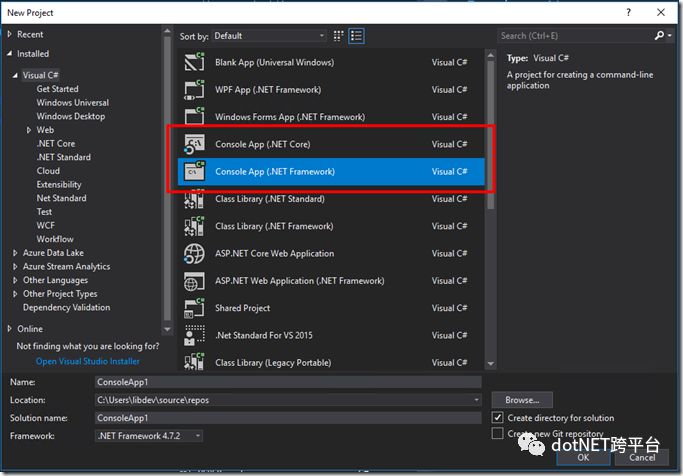Open the Sort by Default dropdown

tap(269, 36)
